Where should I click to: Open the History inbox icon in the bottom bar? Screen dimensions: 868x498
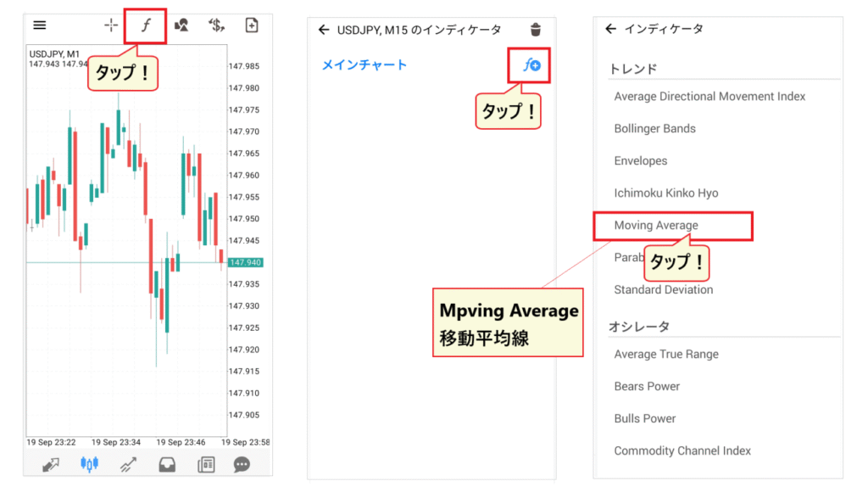click(166, 464)
